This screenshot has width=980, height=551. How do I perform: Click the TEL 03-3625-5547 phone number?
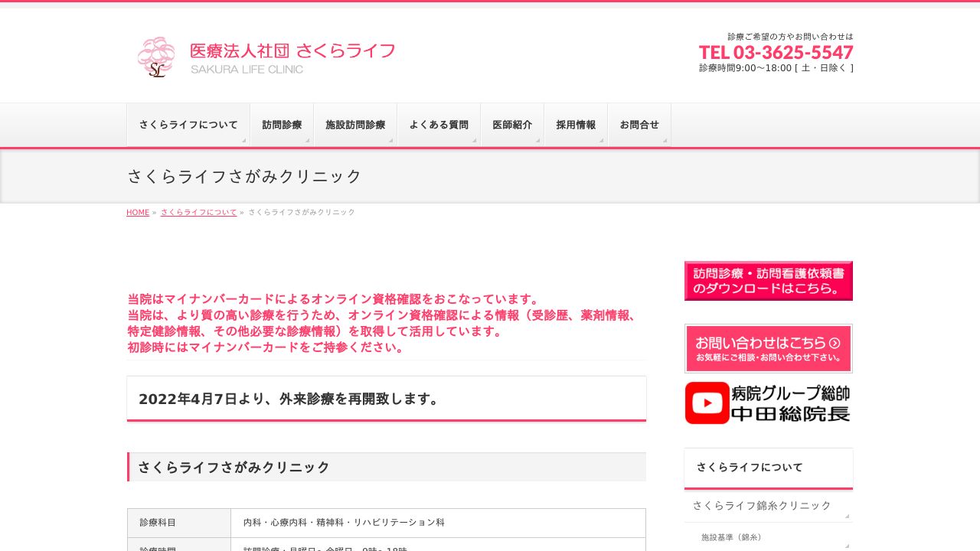pos(776,53)
